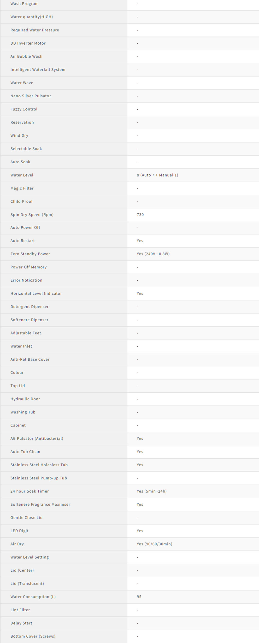Click the "Horizontal Level Indicator" label
This screenshot has height=644, width=259.
click(x=36, y=293)
